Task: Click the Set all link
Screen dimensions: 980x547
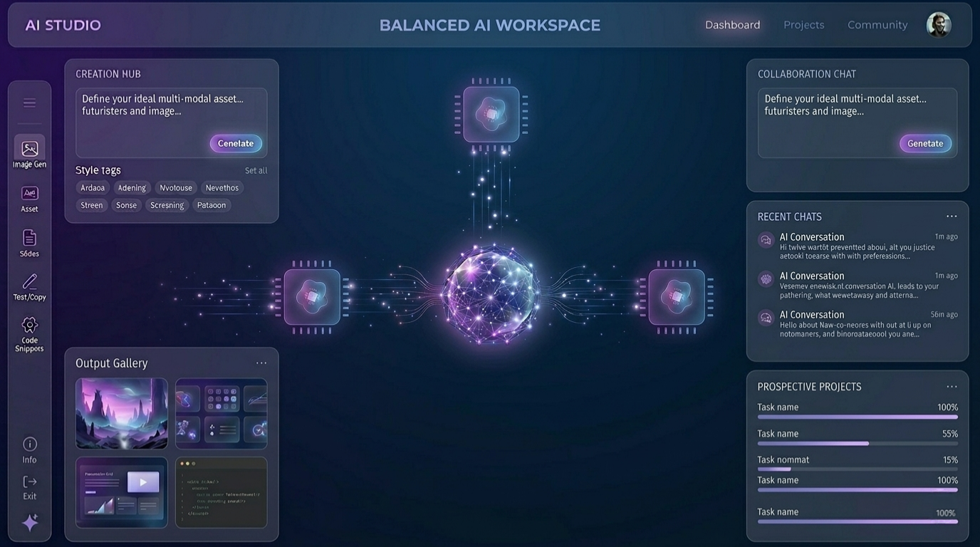Action: (256, 170)
